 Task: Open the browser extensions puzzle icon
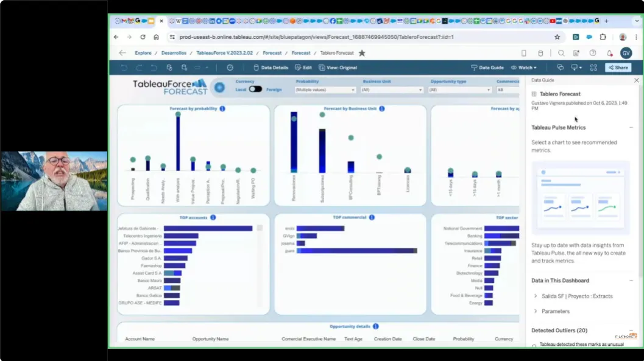click(603, 37)
